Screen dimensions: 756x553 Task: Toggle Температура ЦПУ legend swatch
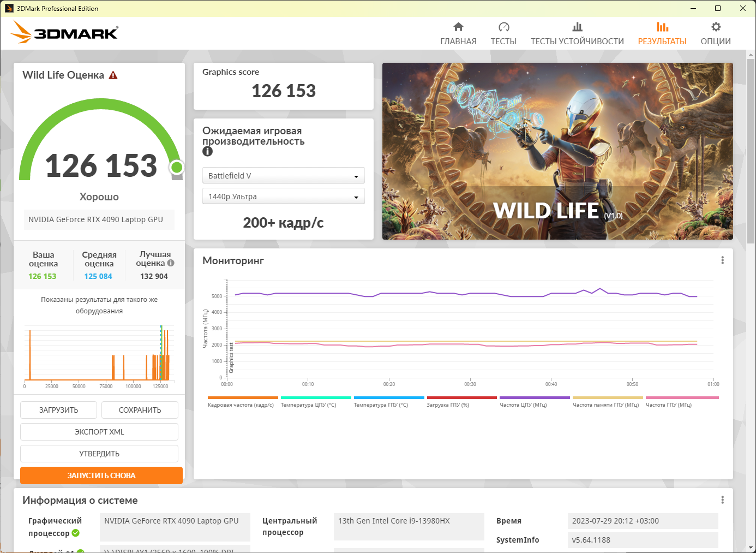click(316, 398)
